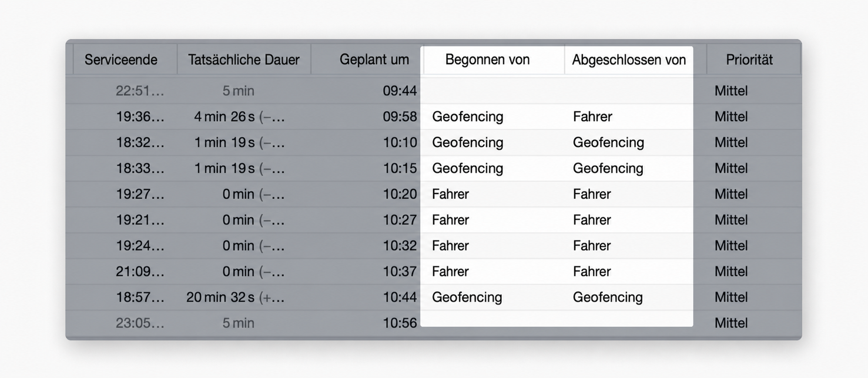Select planned time 10:44

400,297
